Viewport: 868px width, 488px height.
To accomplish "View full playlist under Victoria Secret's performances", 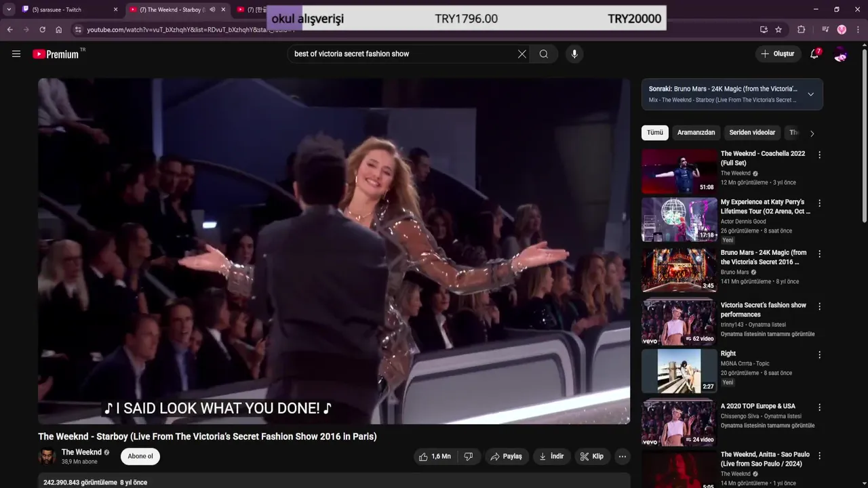I will (x=768, y=334).
